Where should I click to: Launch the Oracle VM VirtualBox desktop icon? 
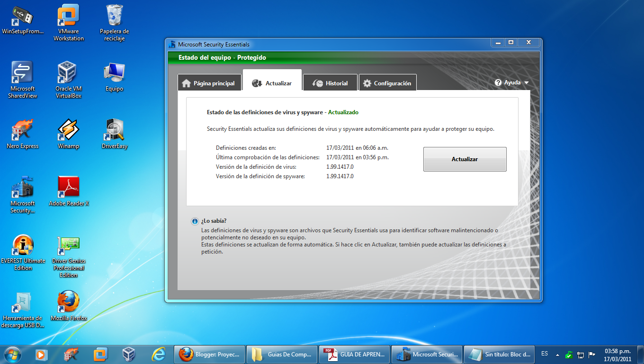tap(69, 80)
